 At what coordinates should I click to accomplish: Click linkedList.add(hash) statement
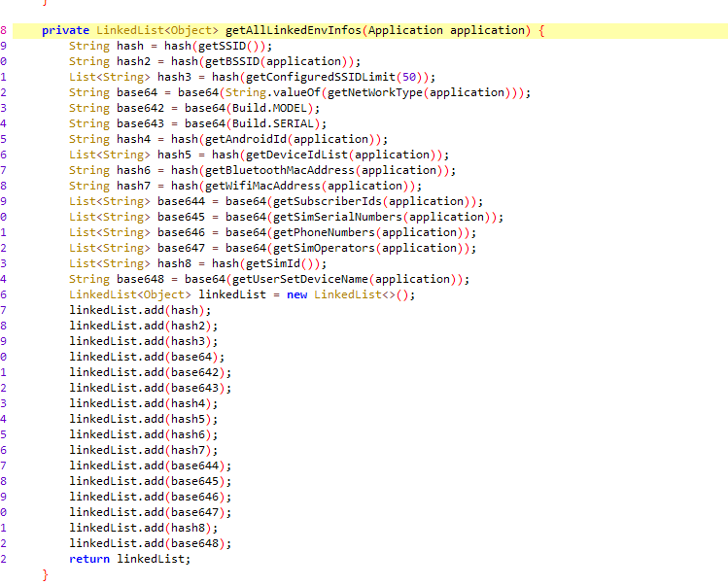(140, 311)
